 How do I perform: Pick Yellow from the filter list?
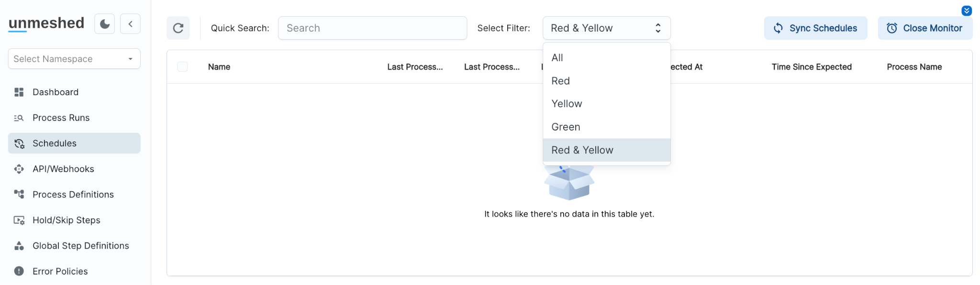[567, 104]
